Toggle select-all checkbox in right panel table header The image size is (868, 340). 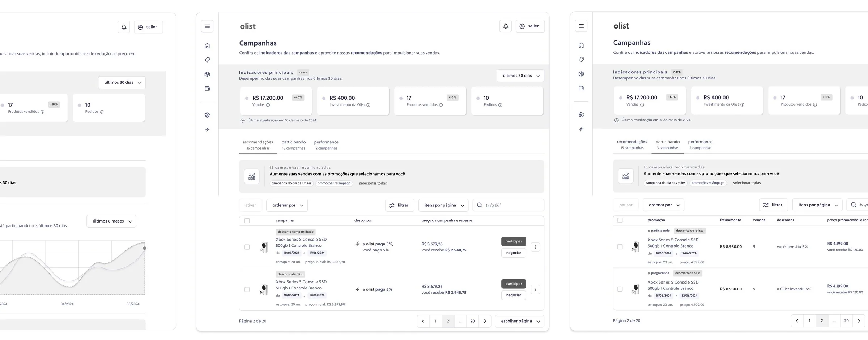[x=620, y=220]
